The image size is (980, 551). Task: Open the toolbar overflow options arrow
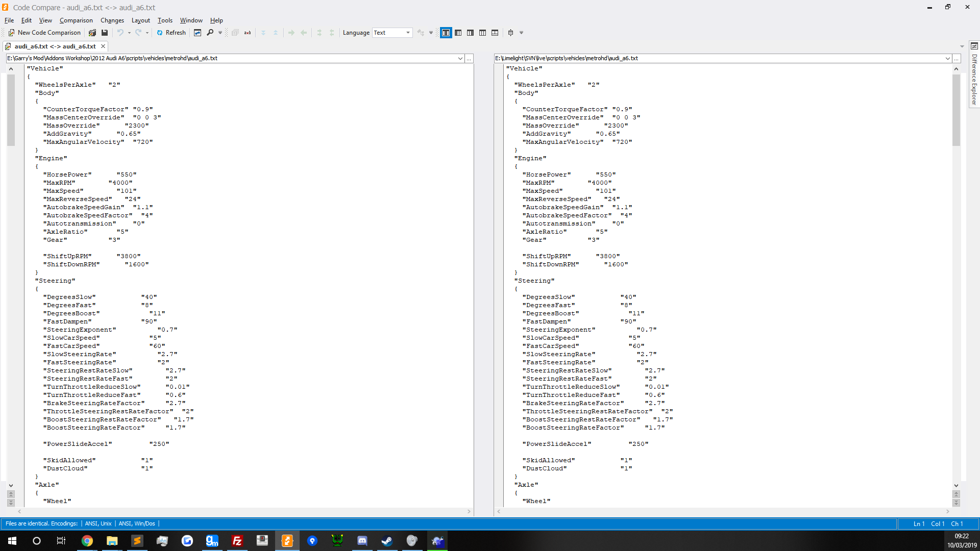pyautogui.click(x=522, y=33)
